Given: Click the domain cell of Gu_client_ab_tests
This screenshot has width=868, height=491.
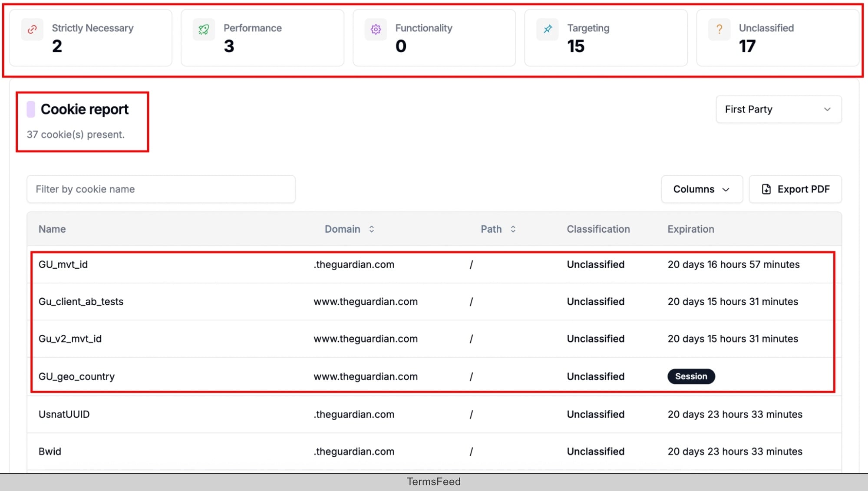Looking at the screenshot, I should (x=366, y=301).
